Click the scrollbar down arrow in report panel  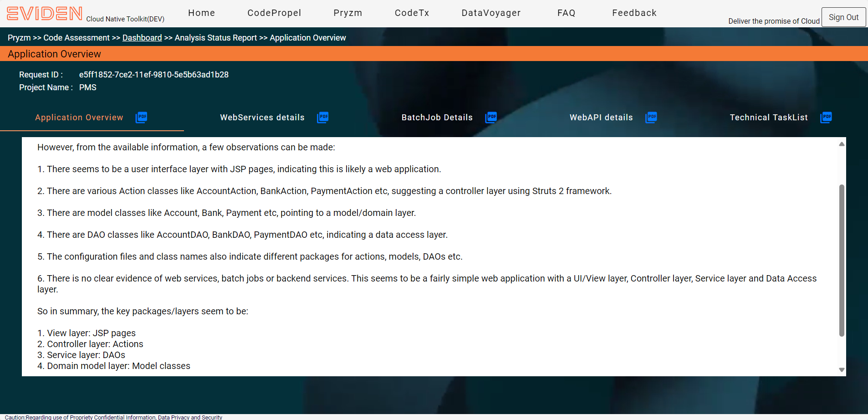(842, 370)
